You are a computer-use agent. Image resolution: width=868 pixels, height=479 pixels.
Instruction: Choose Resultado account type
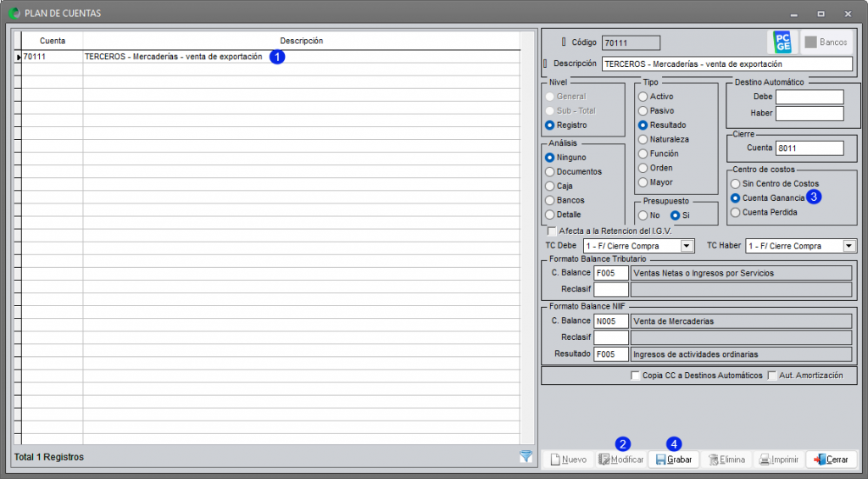pyautogui.click(x=643, y=125)
